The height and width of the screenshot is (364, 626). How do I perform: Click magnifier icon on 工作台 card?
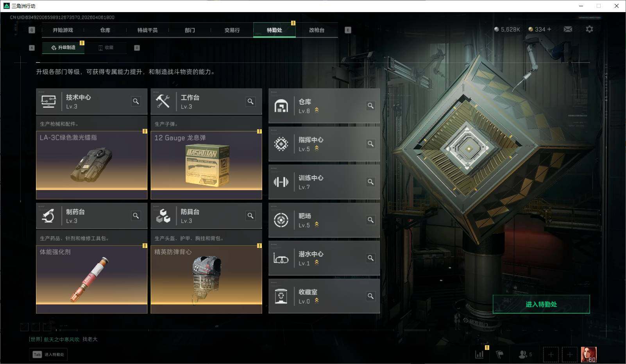pos(250,102)
